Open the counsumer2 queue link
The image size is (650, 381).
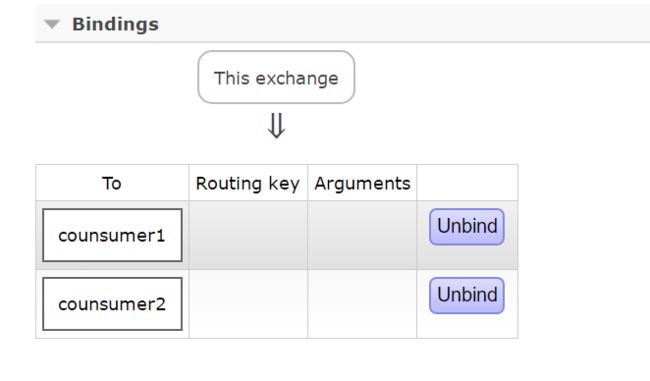(112, 304)
